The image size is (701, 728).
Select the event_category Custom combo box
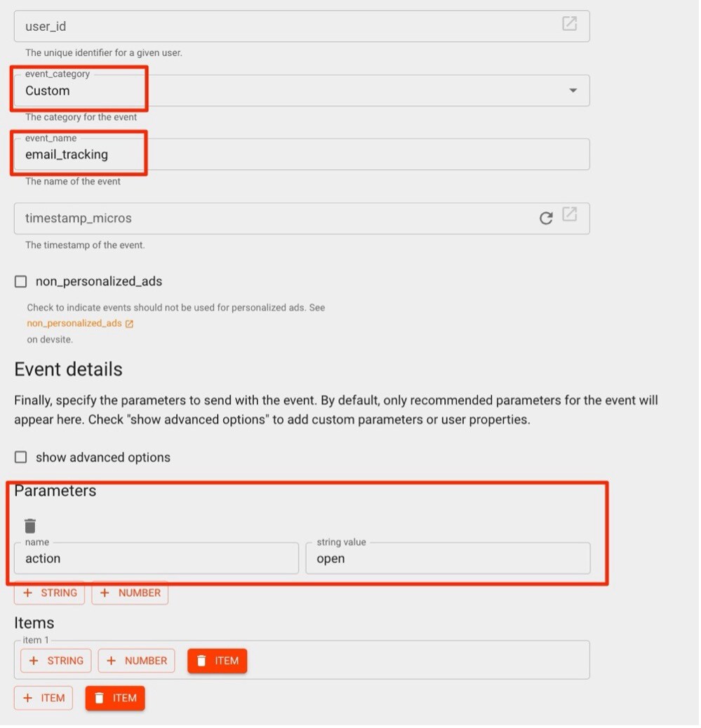tap(281, 90)
